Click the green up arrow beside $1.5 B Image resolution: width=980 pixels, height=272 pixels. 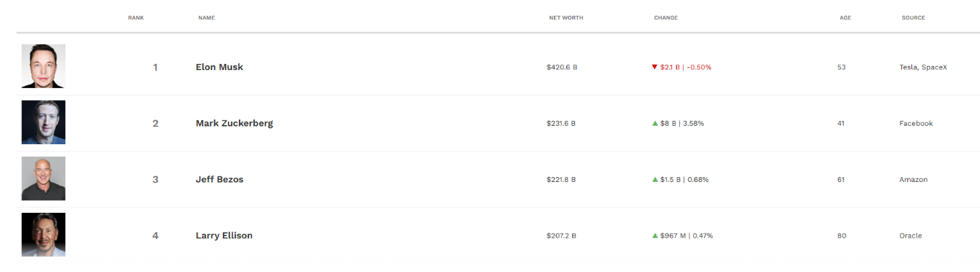click(x=655, y=179)
